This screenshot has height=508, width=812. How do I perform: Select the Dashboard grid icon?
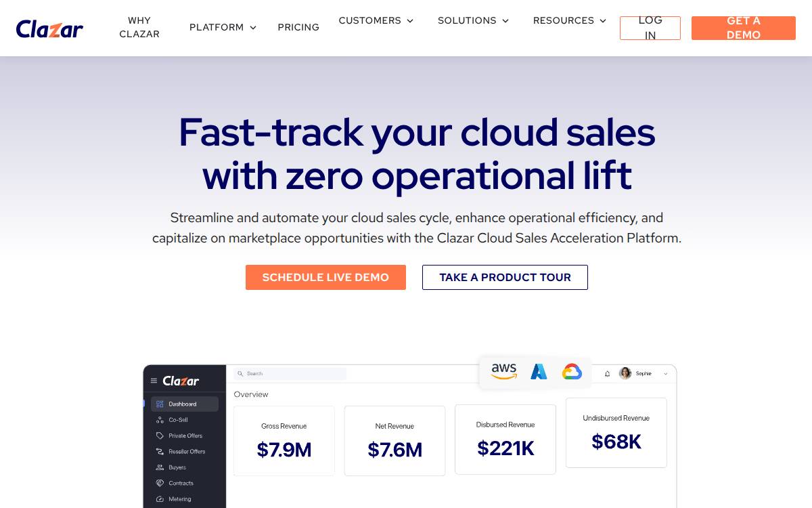pyautogui.click(x=160, y=404)
